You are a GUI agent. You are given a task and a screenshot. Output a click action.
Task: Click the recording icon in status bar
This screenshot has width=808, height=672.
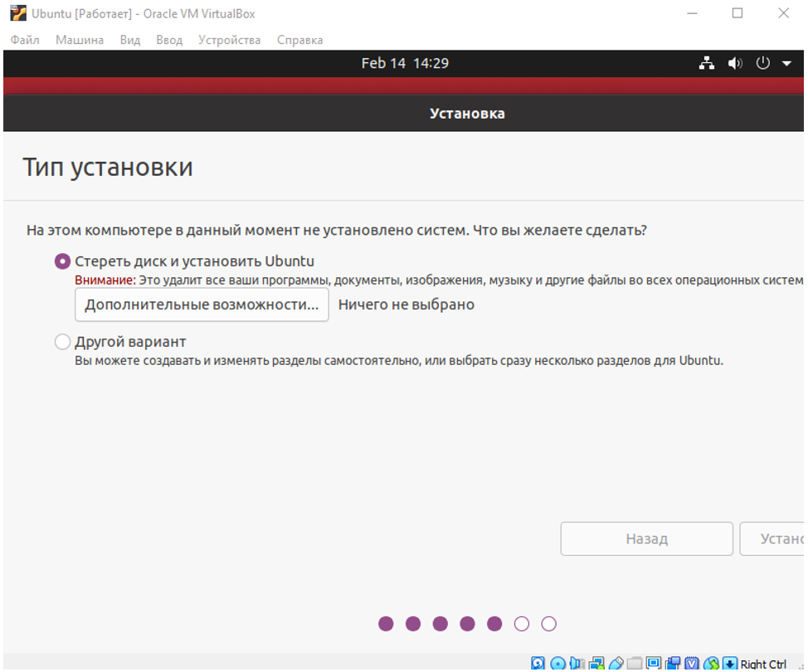pos(673,664)
